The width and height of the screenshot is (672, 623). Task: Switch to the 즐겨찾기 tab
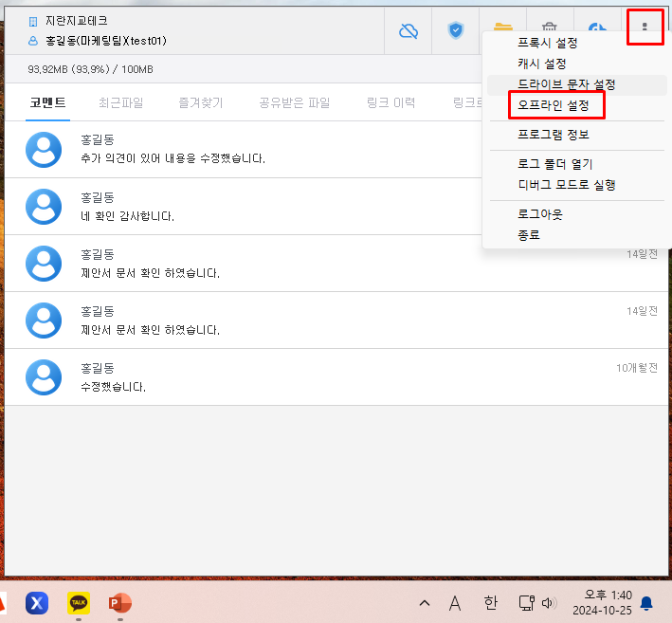coord(201,103)
